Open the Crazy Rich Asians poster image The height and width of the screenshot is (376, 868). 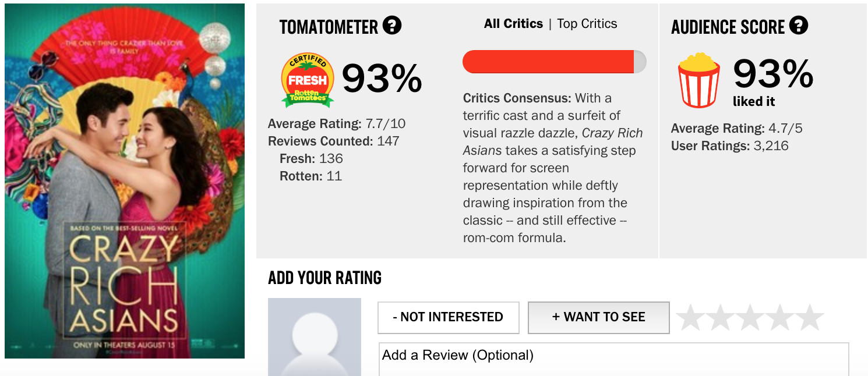(x=125, y=181)
